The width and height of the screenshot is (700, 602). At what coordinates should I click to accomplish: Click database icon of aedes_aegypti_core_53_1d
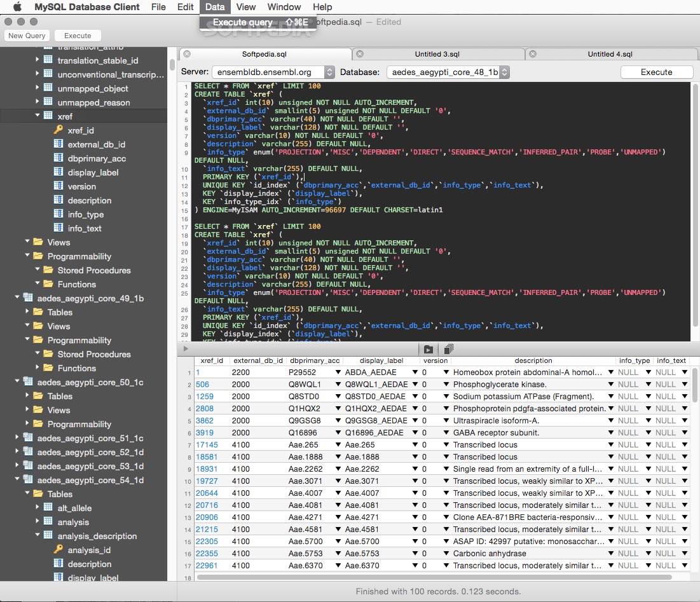(x=28, y=465)
